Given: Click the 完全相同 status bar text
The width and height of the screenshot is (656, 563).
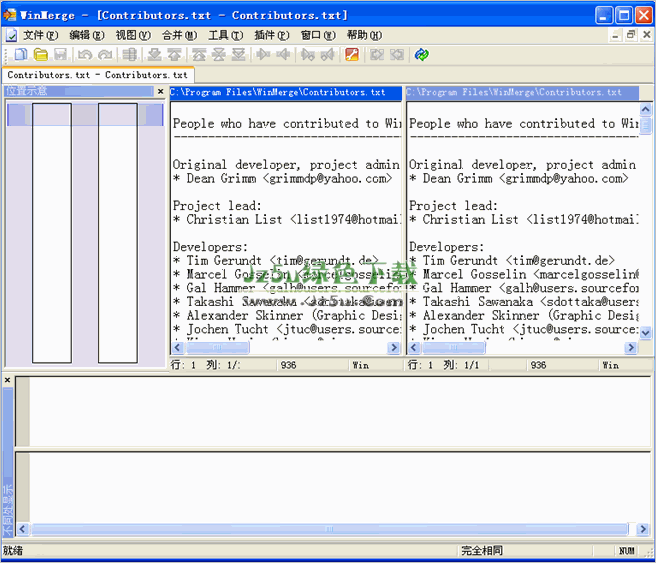Looking at the screenshot, I should pyautogui.click(x=482, y=550).
